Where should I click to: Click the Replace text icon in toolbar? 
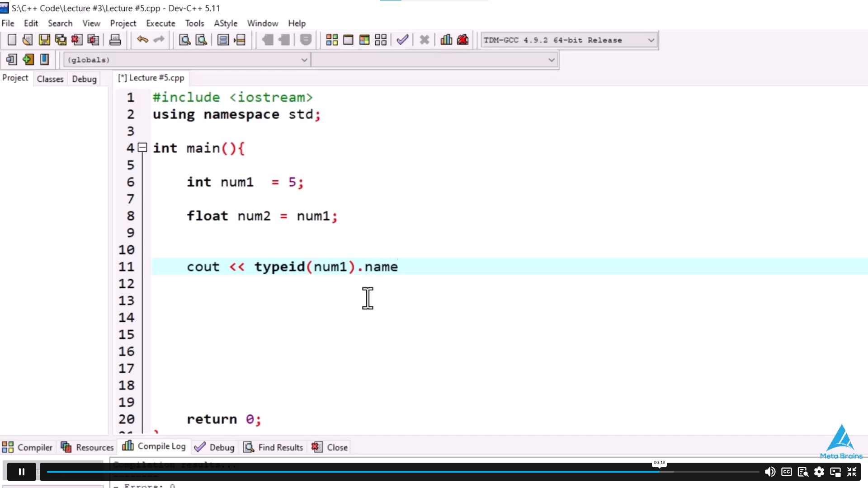coord(201,40)
